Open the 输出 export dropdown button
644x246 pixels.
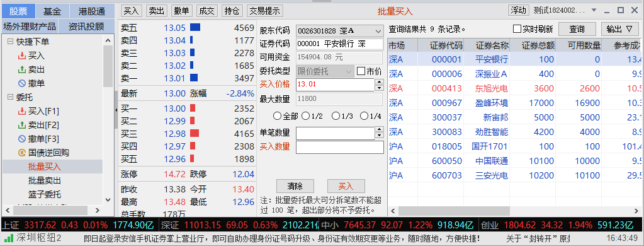click(x=619, y=29)
